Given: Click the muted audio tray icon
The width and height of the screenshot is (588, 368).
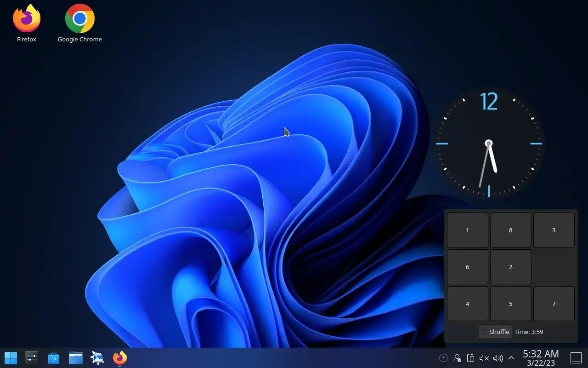Looking at the screenshot, I should coord(484,358).
